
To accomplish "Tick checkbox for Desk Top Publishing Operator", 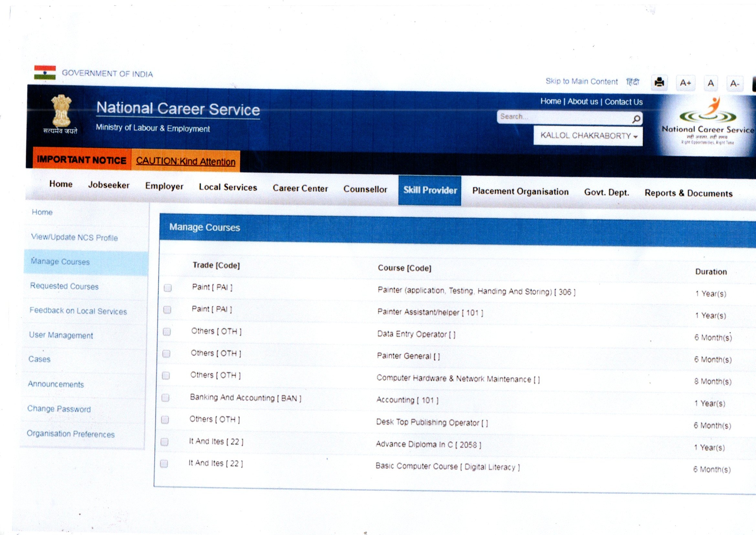I will point(165,420).
